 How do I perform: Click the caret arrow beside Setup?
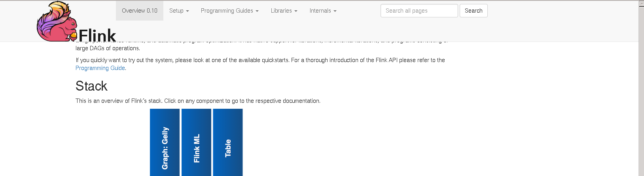coord(188,11)
